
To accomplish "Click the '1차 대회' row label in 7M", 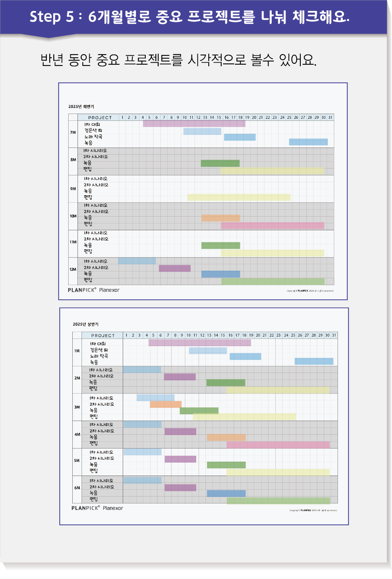I will (92, 124).
